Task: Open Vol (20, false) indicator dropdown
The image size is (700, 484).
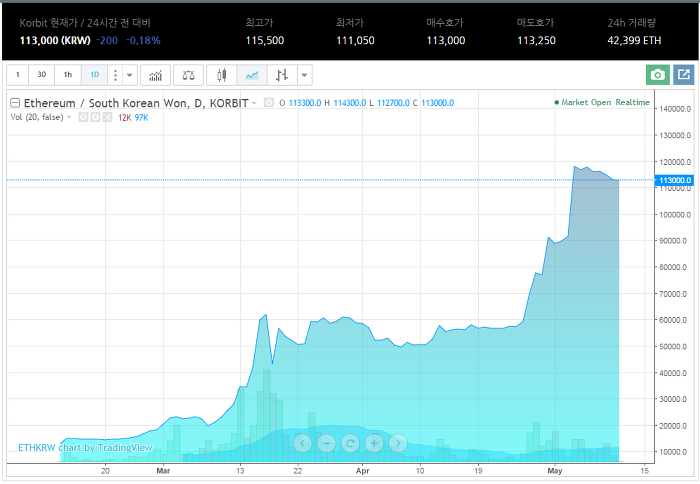Action: (69, 117)
